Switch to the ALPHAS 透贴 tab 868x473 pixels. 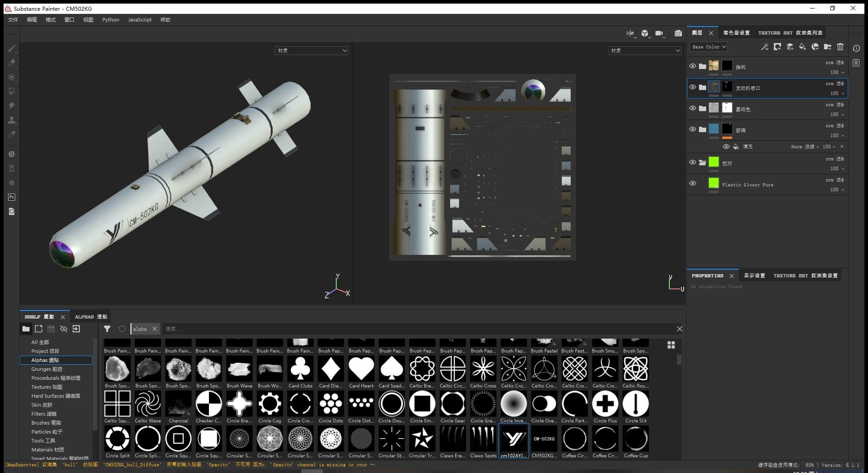(x=91, y=317)
